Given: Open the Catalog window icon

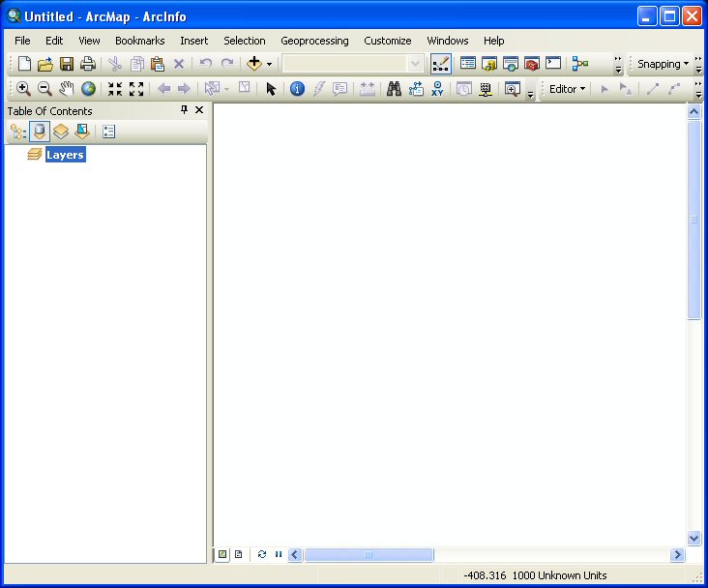Looking at the screenshot, I should point(489,63).
